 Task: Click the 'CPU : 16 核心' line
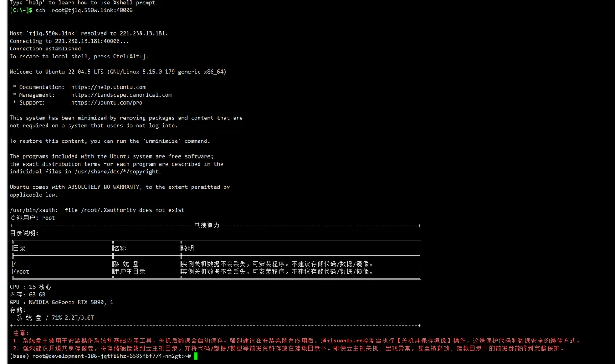(x=30, y=287)
